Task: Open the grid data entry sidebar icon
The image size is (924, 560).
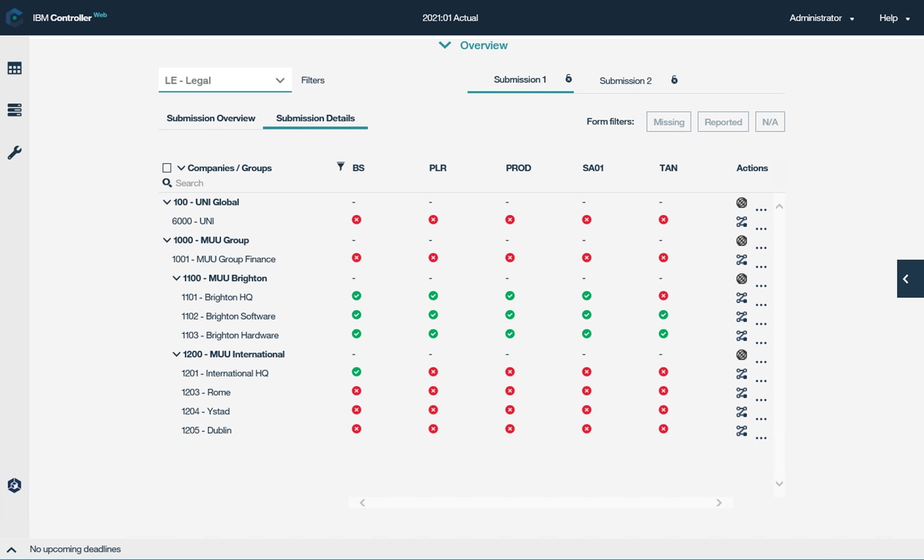Action: (x=14, y=69)
